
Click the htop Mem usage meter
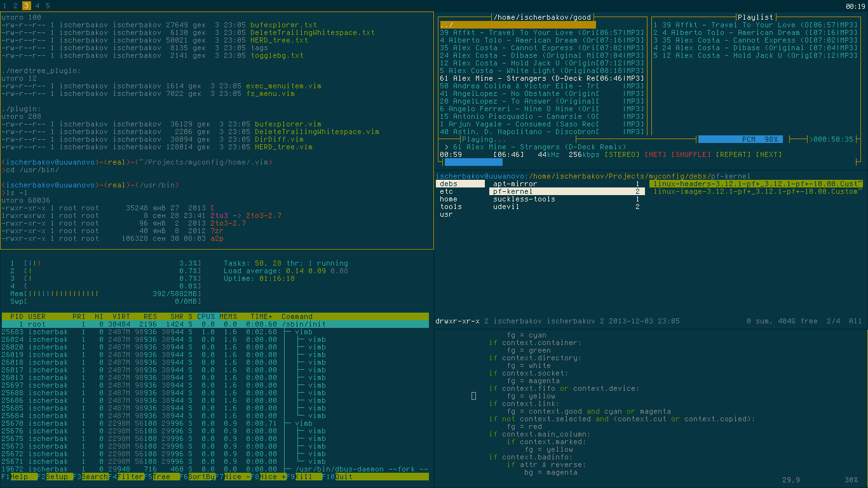point(105,294)
